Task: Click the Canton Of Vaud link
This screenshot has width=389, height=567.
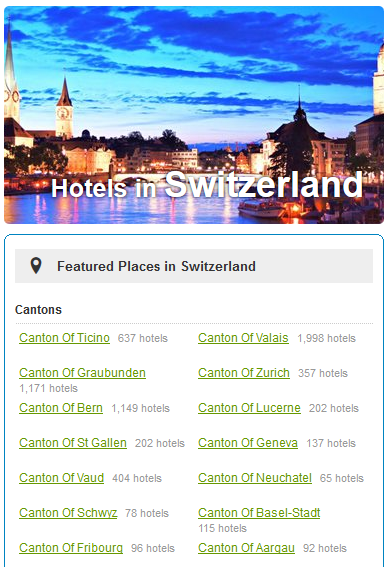Action: [x=61, y=478]
